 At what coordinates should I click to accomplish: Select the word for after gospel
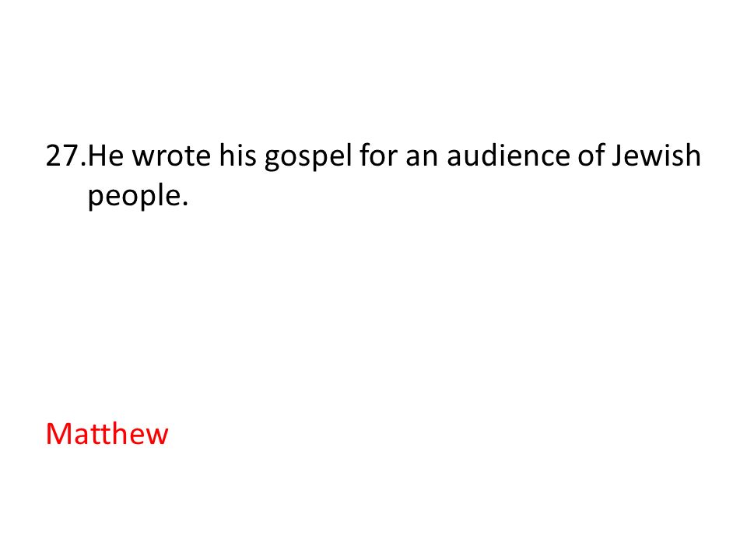click(378, 156)
